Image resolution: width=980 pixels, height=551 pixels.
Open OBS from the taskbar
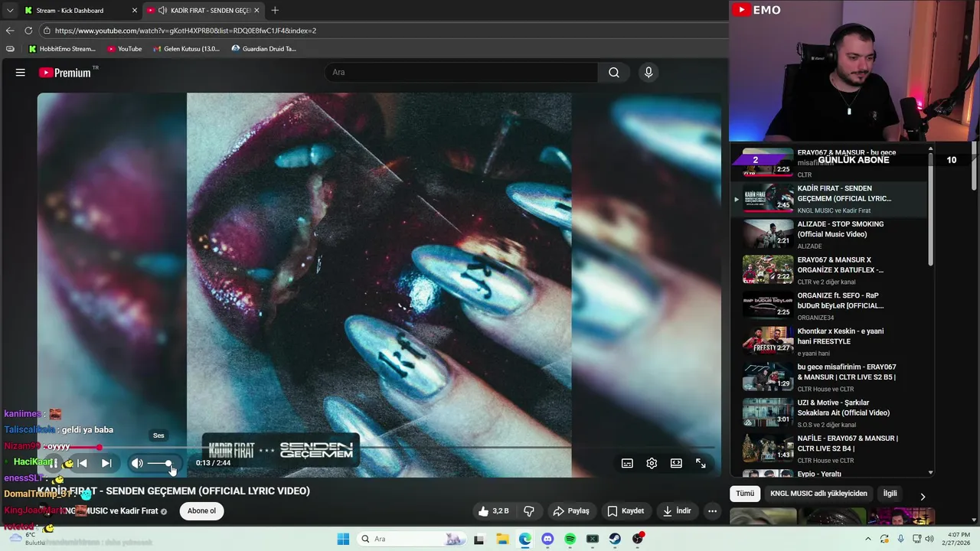(638, 539)
